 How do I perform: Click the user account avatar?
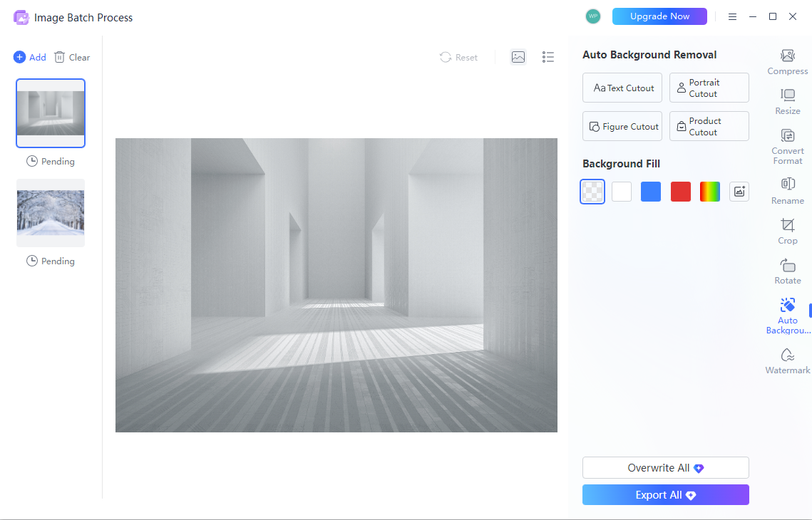point(593,16)
